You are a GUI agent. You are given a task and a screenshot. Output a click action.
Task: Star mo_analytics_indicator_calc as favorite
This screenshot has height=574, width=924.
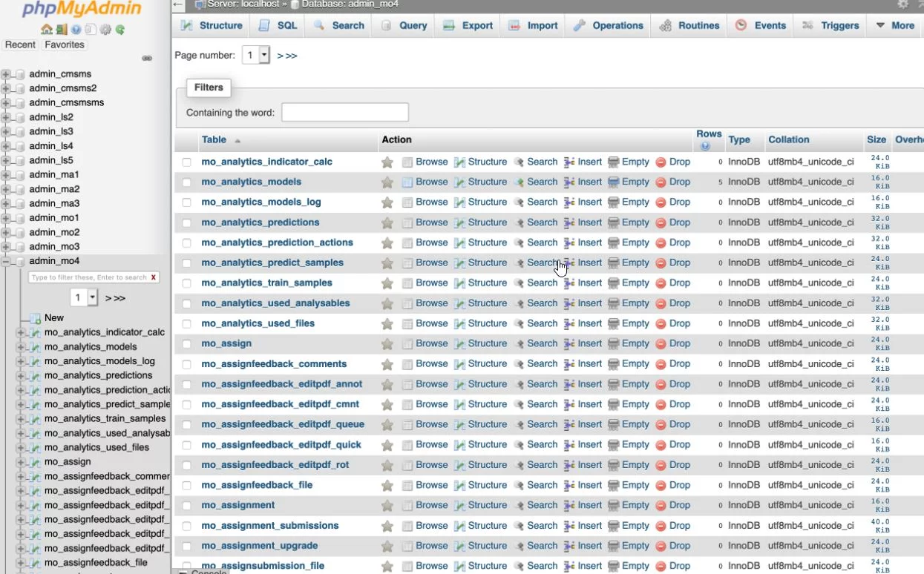387,162
